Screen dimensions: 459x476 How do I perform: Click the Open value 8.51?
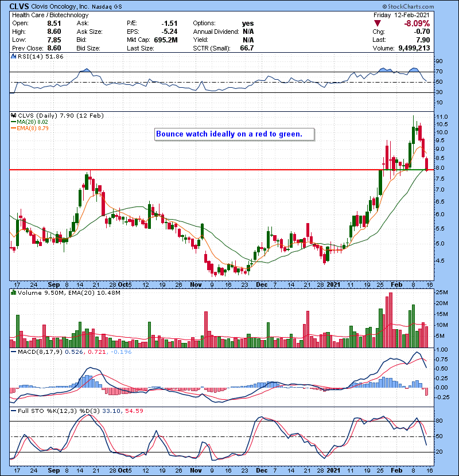54,24
